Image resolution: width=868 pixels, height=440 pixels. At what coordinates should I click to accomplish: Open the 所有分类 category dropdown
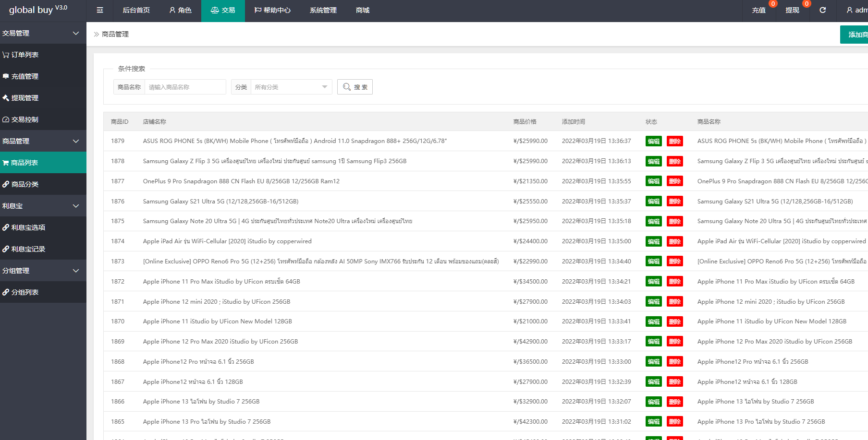coord(291,87)
